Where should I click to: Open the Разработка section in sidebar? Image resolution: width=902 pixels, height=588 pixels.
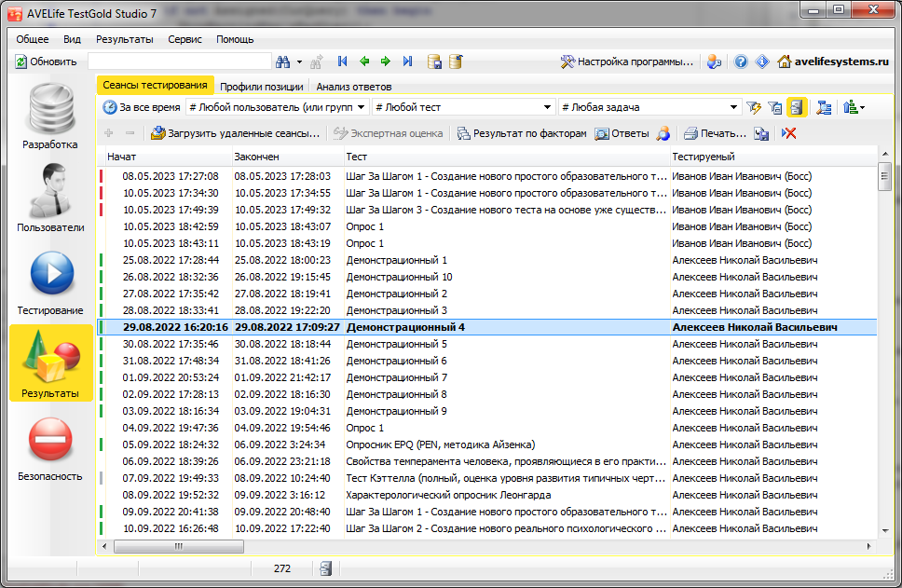click(50, 116)
